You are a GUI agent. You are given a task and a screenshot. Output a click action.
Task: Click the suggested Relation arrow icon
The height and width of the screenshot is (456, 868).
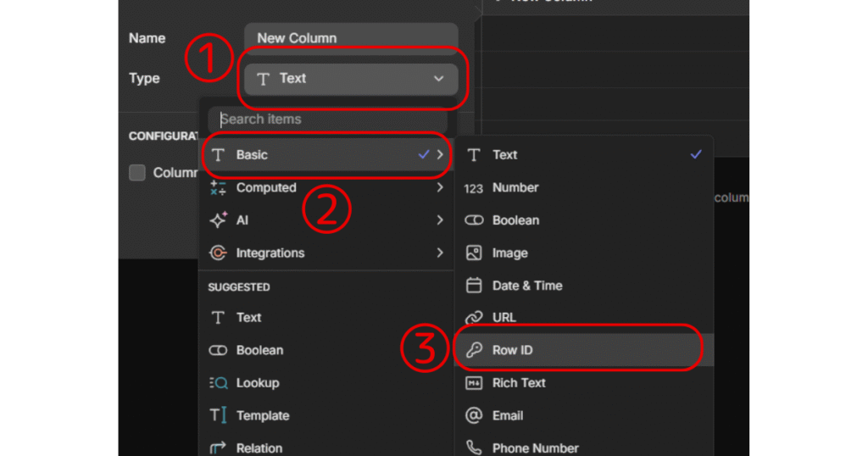pyautogui.click(x=218, y=448)
